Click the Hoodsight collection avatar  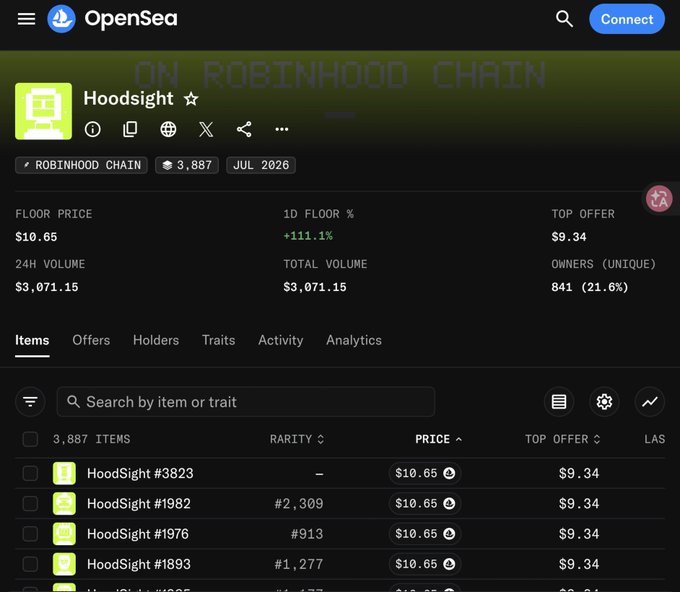43,111
